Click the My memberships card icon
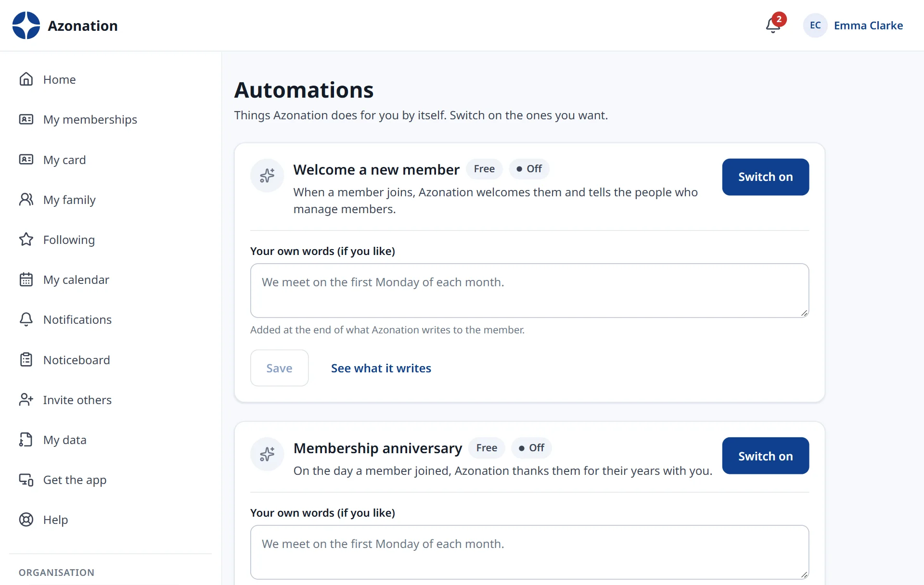924x585 pixels. click(26, 119)
